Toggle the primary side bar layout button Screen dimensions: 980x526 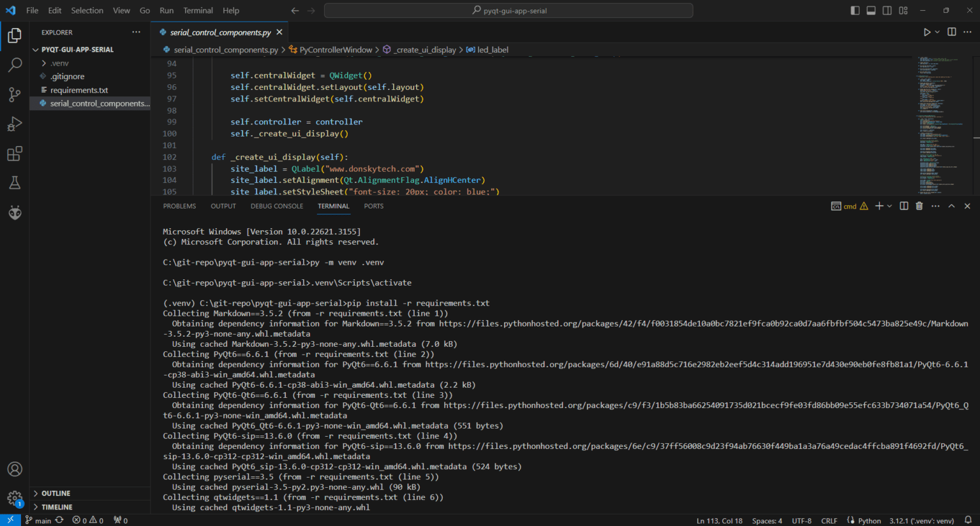[x=855, y=11]
